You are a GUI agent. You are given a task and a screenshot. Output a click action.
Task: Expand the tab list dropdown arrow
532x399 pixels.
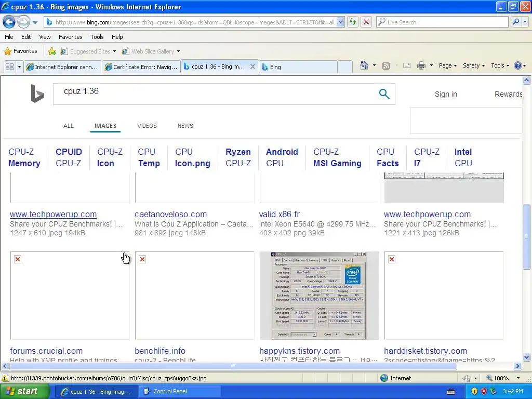click(x=19, y=67)
